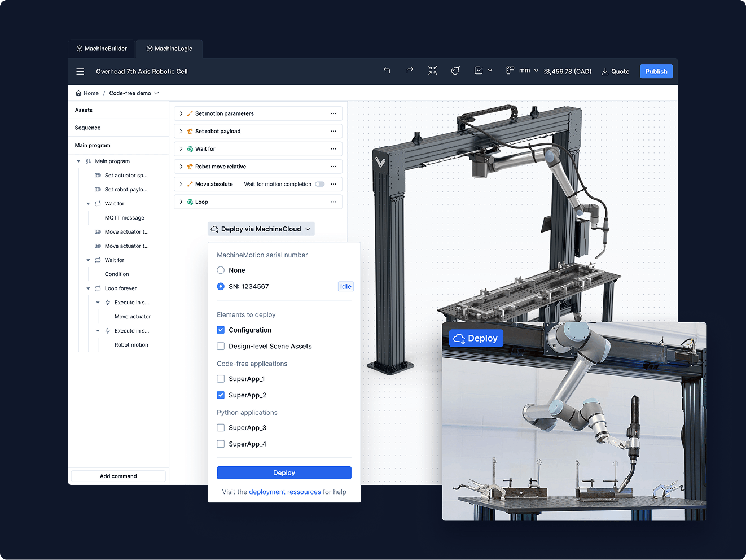Toggle Wait for motion completion switch

pyautogui.click(x=320, y=184)
